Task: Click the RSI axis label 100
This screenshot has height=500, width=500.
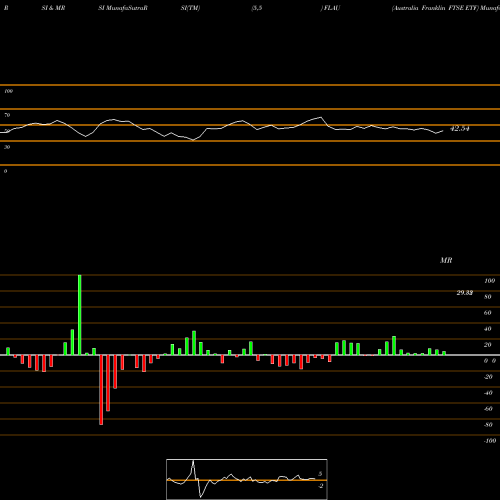Action: click(x=8, y=91)
